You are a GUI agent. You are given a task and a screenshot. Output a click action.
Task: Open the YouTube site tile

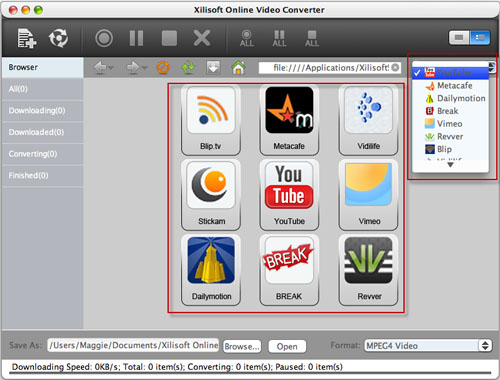click(x=289, y=195)
